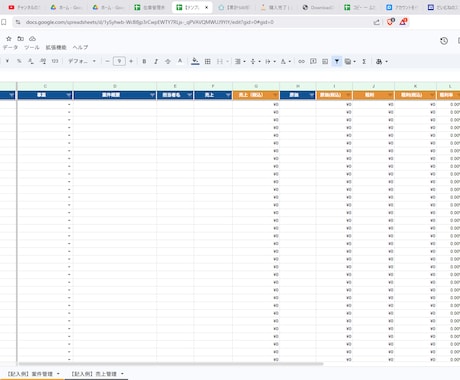This screenshot has width=460, height=380.
Task: Open filter dropdown in column J header
Action: click(x=390, y=95)
